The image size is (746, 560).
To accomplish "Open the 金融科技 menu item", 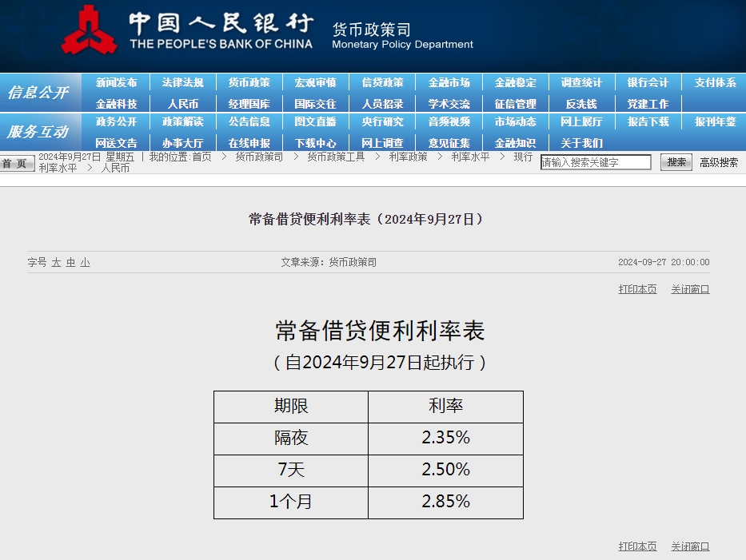I will click(116, 104).
